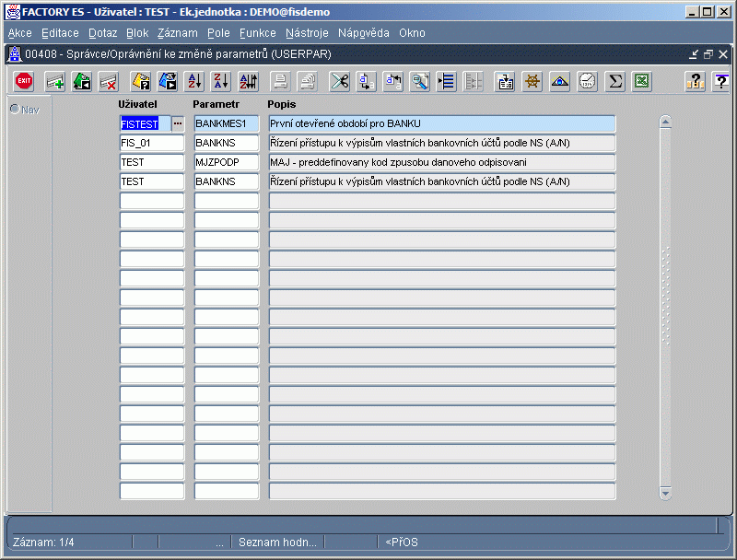Click scrollbar down arrow of records list
Screen dimensions: 737x560
pos(665,494)
